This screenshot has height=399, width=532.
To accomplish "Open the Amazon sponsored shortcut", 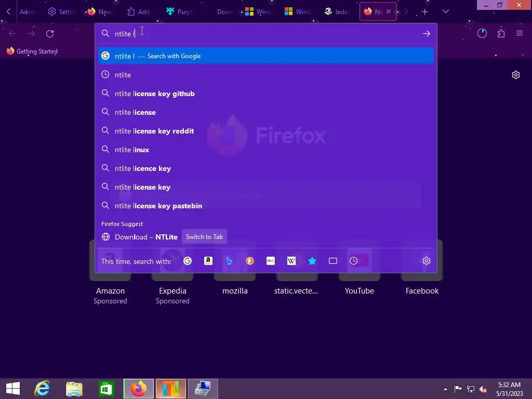I will (110, 271).
